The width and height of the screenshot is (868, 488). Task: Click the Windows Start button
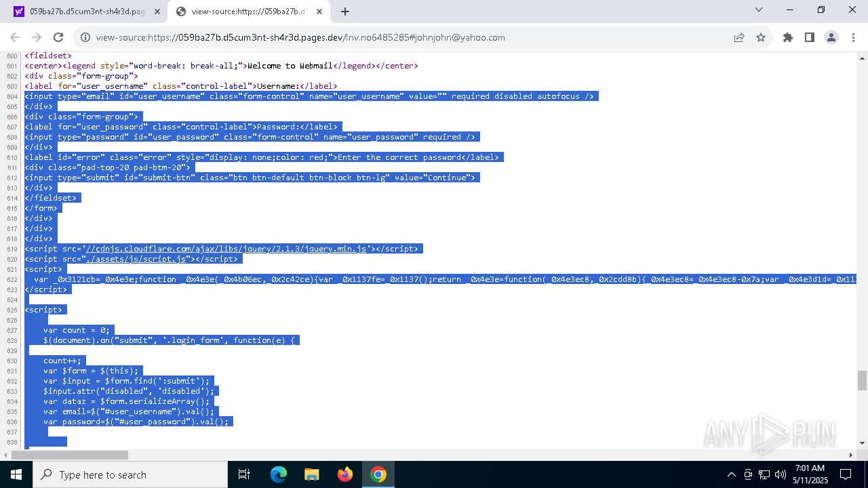[16, 474]
